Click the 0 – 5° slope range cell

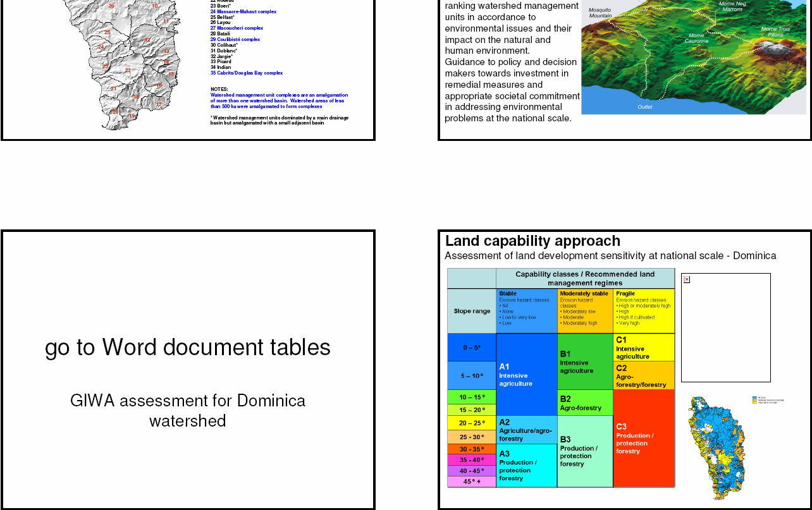472,348
